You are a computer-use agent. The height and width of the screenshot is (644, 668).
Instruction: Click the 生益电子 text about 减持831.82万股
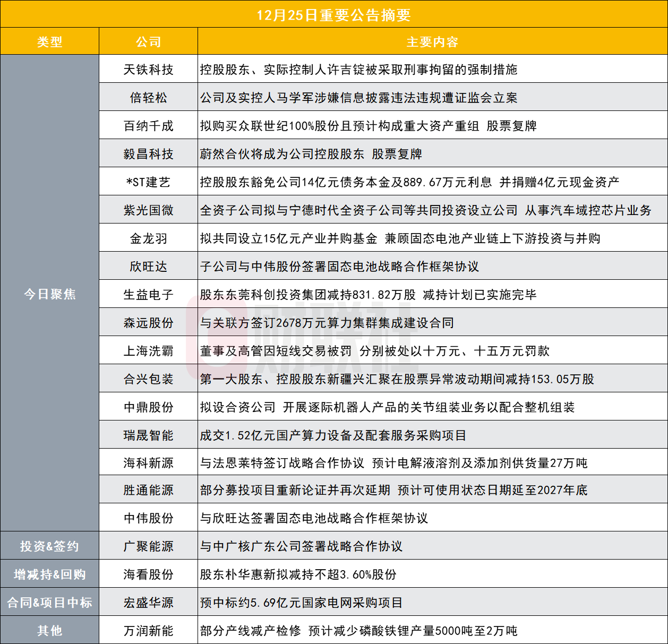[368, 295]
